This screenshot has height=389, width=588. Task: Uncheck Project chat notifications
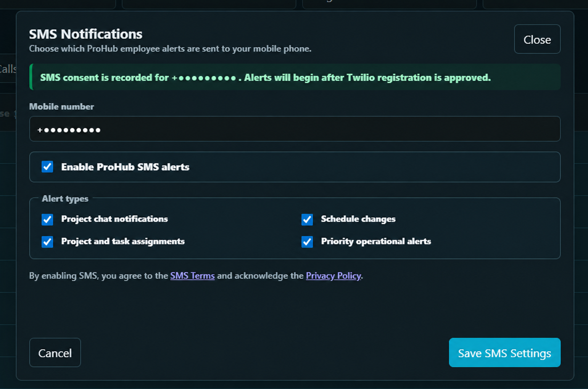click(x=47, y=219)
